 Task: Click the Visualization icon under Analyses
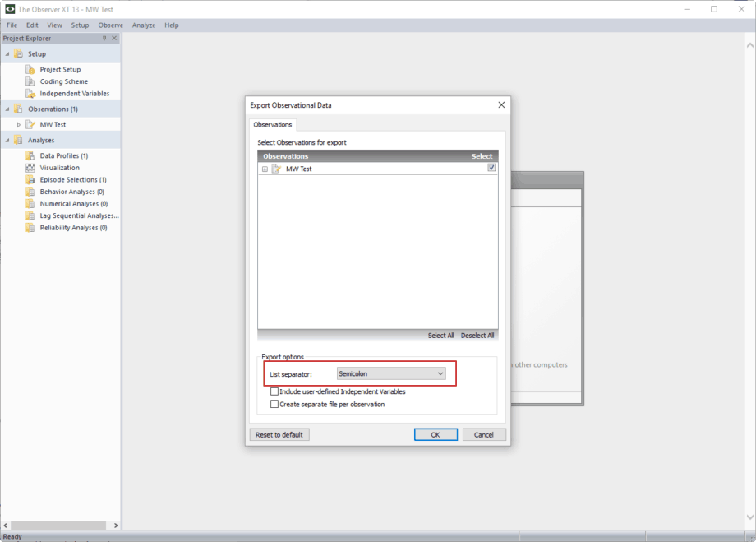click(30, 168)
